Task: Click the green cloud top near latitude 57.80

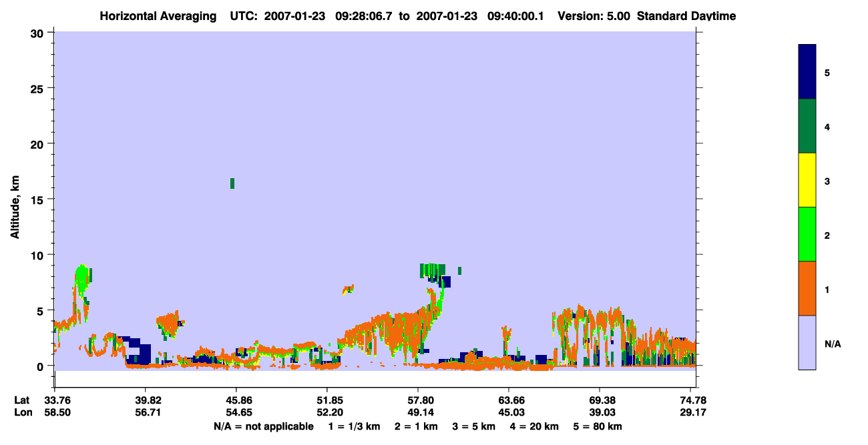Action: (x=433, y=271)
